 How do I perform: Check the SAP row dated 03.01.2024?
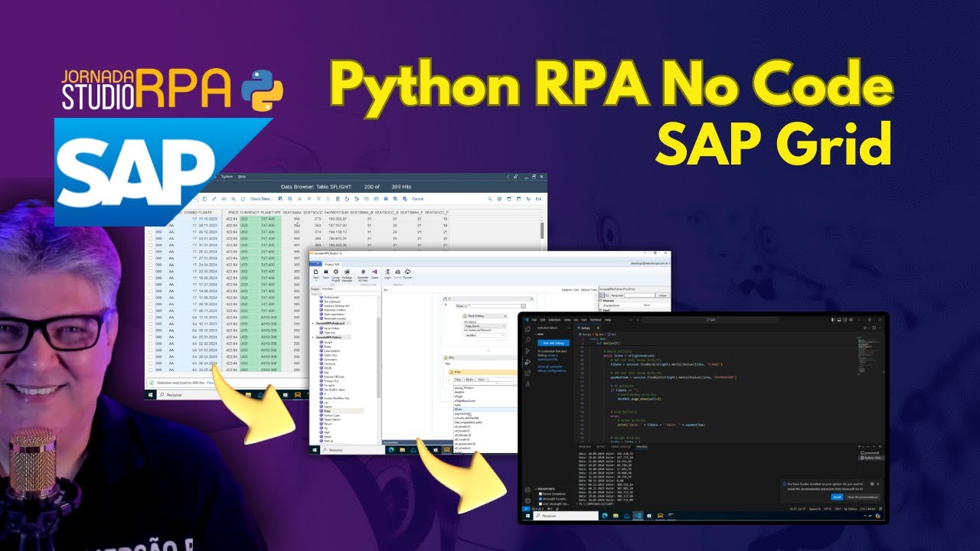(150, 239)
